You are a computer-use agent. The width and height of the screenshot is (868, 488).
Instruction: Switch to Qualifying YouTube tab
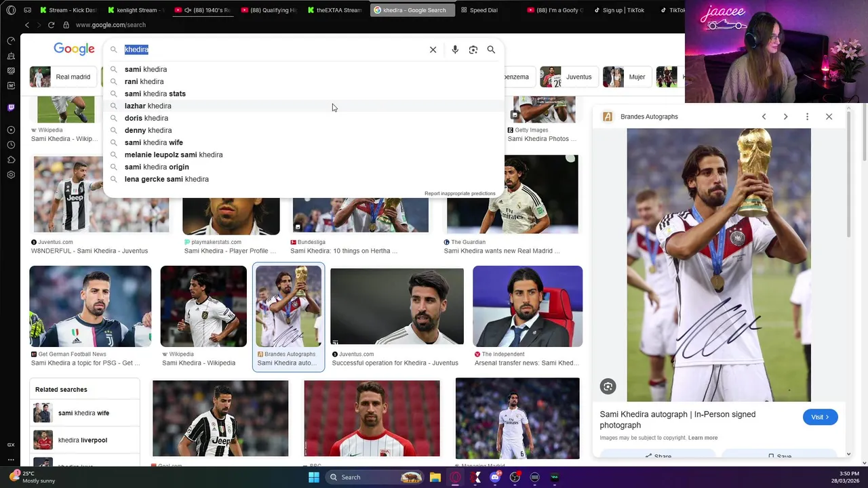click(269, 10)
